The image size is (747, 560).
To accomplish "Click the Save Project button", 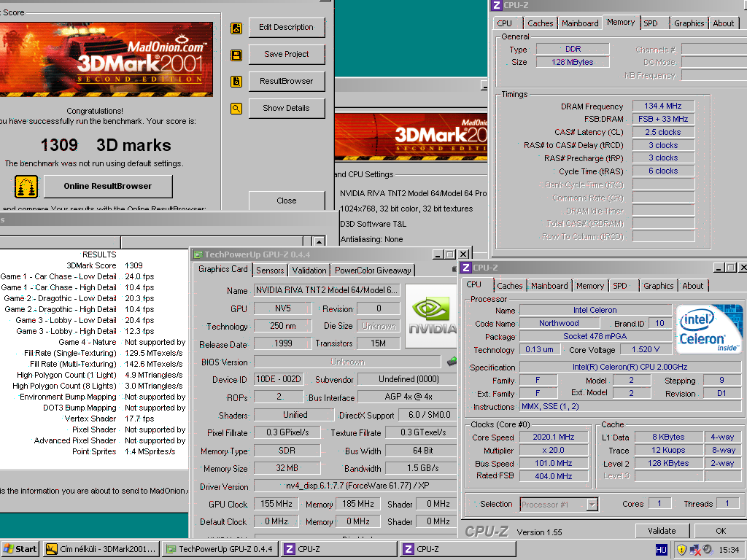I will coord(286,54).
